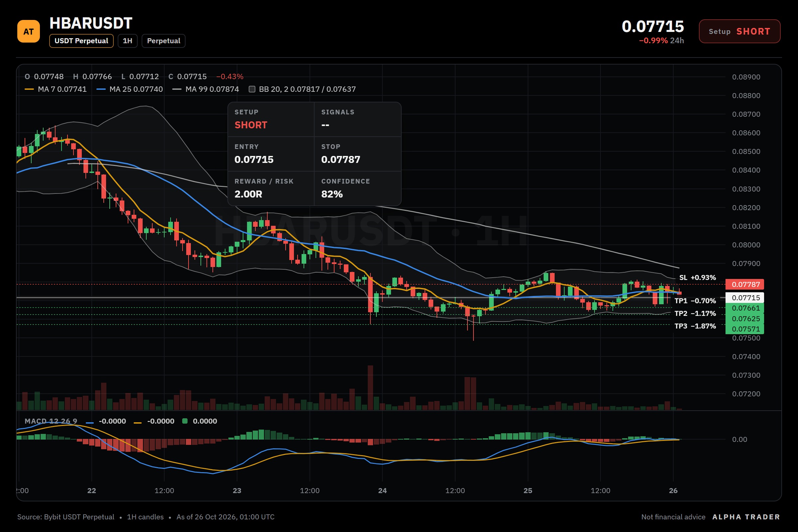Click the large 0.07715 price in header

coord(653,27)
